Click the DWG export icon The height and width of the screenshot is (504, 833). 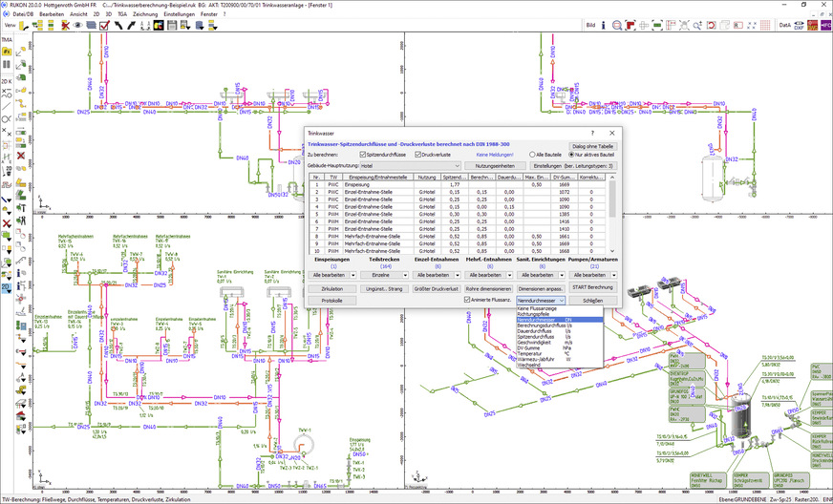pos(812,25)
